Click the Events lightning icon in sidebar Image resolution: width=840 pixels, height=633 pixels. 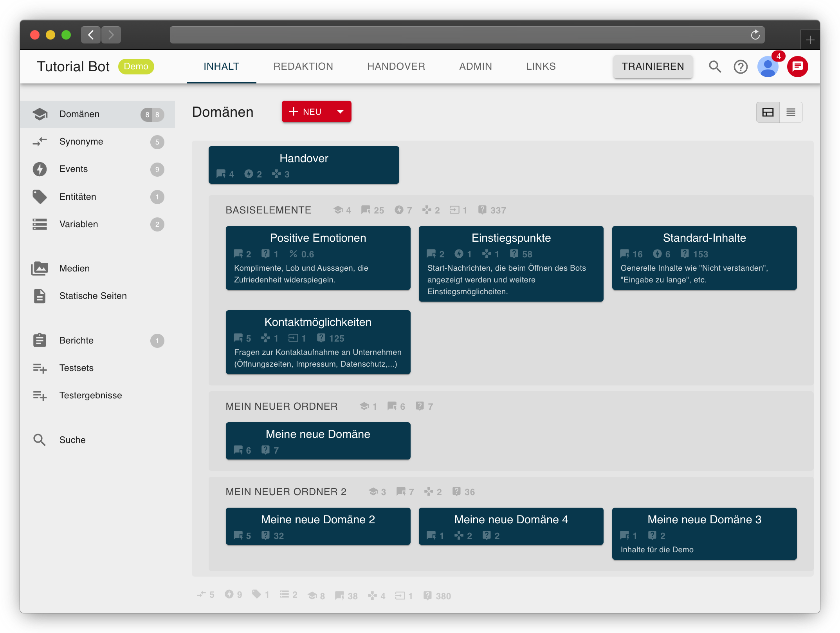point(40,169)
